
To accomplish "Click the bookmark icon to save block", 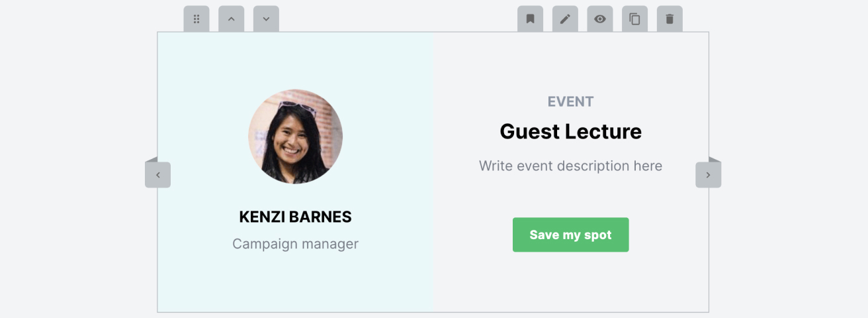I will click(530, 19).
